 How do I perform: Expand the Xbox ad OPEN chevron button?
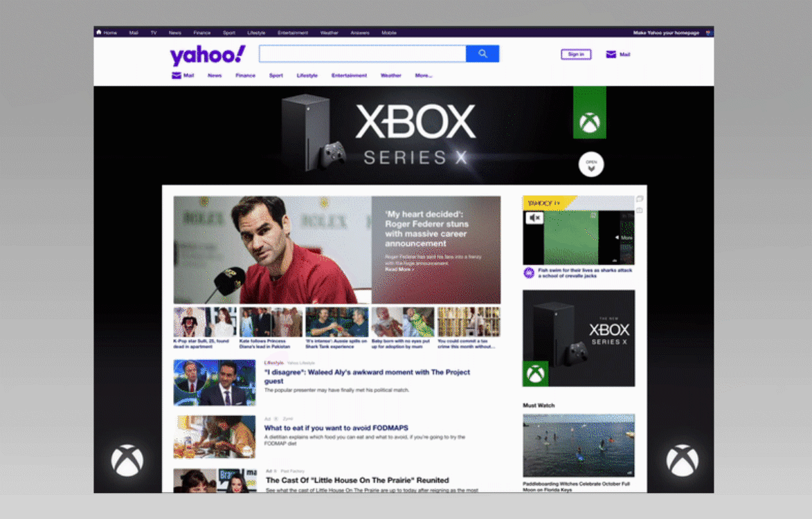point(591,165)
